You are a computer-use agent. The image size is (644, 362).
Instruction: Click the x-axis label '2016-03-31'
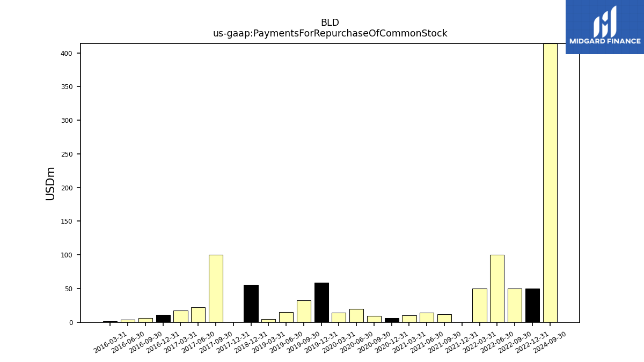(x=111, y=342)
